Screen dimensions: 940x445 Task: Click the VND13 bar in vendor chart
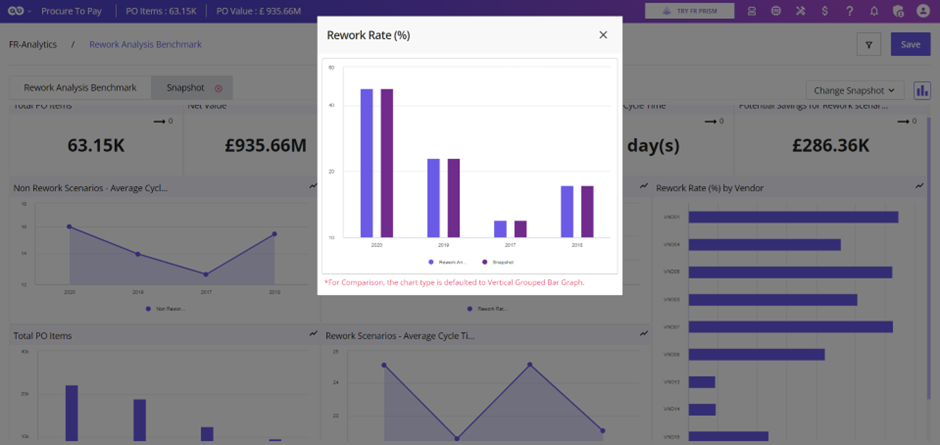tap(702, 382)
